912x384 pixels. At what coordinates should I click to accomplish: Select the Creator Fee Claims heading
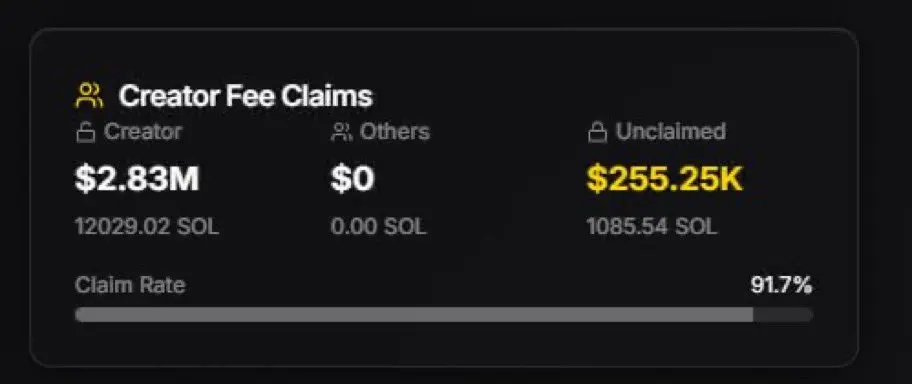click(245, 96)
